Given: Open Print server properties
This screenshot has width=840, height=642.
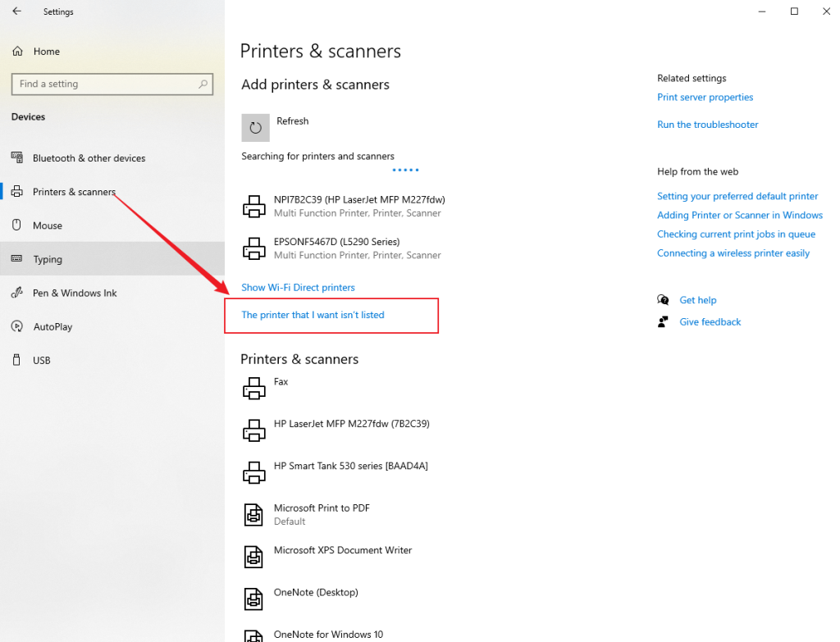Looking at the screenshot, I should point(705,97).
